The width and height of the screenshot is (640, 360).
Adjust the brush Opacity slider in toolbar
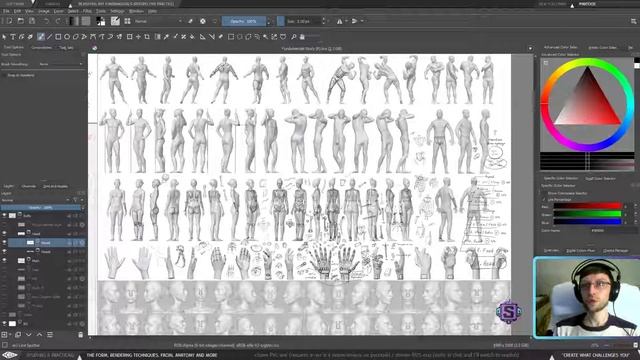(244, 21)
